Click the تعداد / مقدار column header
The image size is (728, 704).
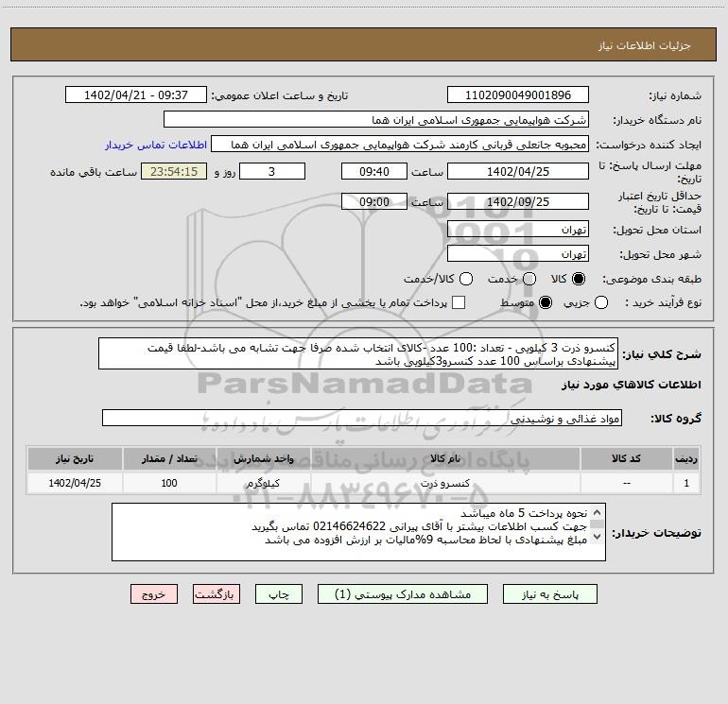tap(169, 459)
